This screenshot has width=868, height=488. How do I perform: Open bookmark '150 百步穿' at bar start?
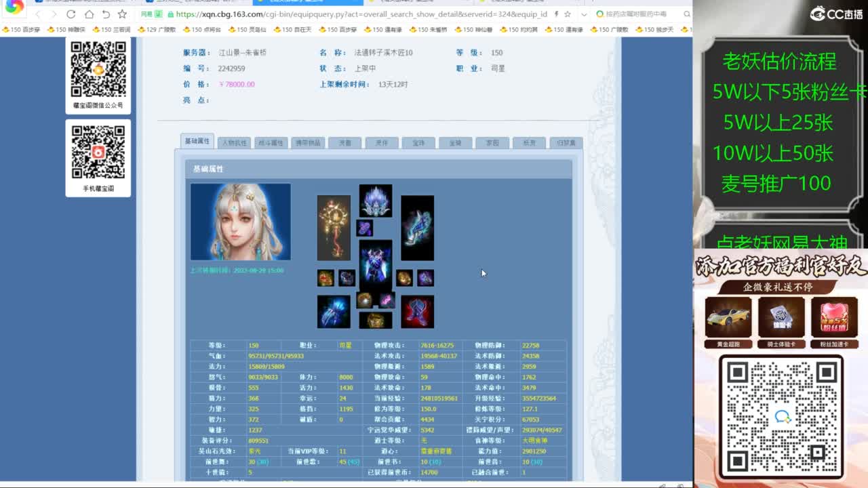point(22,30)
